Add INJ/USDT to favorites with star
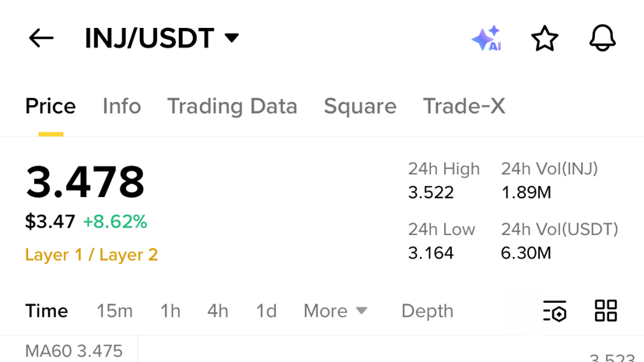This screenshot has height=362, width=644. [x=544, y=38]
